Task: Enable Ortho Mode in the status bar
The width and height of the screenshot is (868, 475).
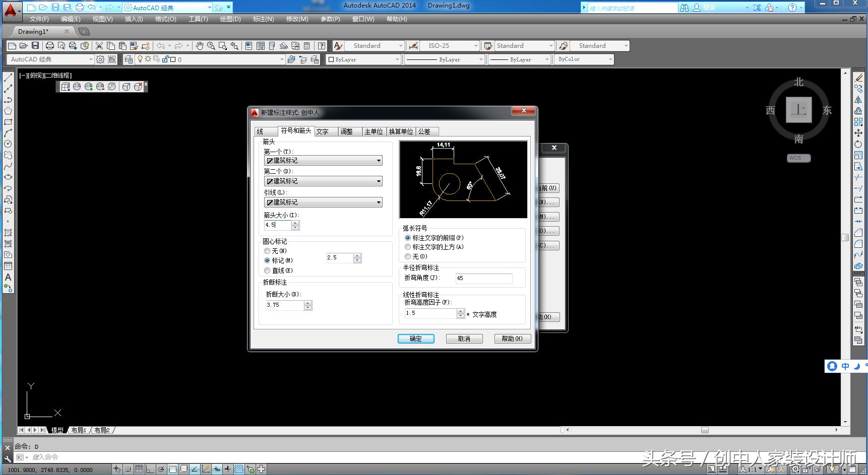Action: (150, 469)
